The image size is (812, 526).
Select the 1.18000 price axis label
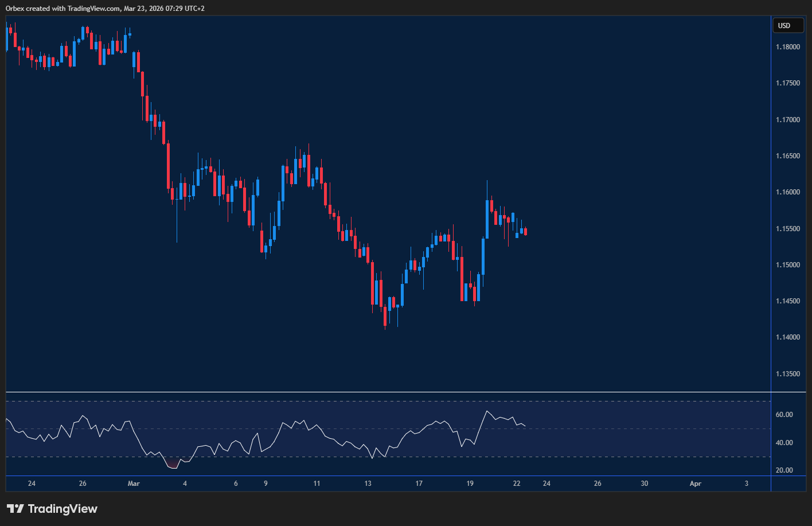pyautogui.click(x=788, y=47)
